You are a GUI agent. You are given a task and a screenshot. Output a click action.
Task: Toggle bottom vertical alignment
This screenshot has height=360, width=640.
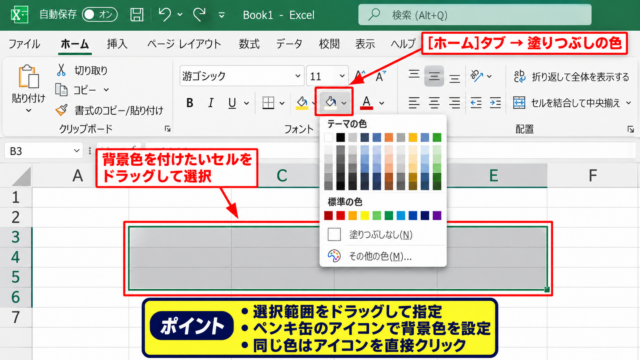(454, 78)
